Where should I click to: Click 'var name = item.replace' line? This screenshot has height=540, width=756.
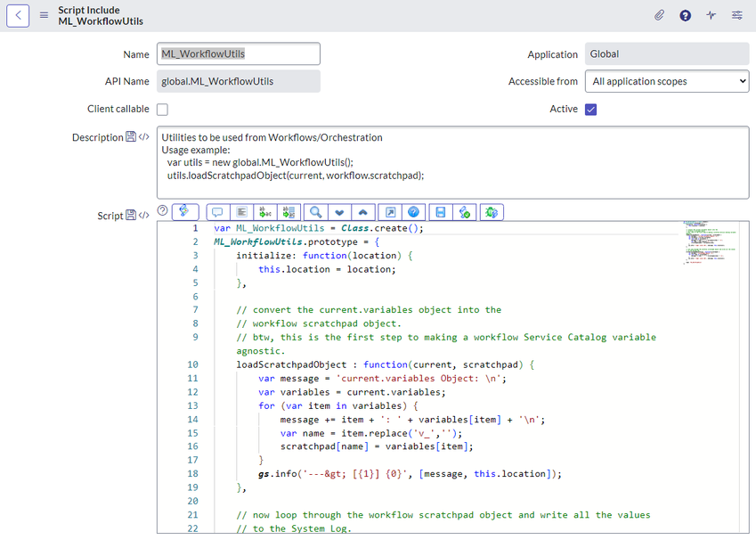(x=371, y=433)
